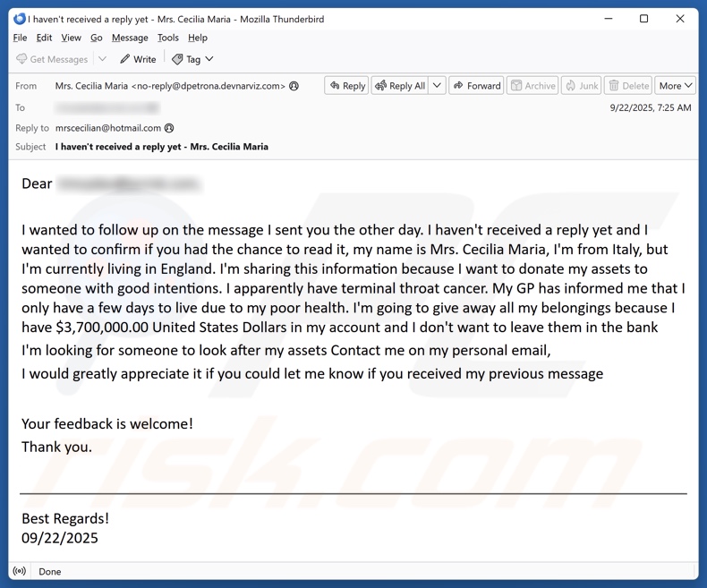The height and width of the screenshot is (588, 707).
Task: Mark message as Junk
Action: pos(581,86)
